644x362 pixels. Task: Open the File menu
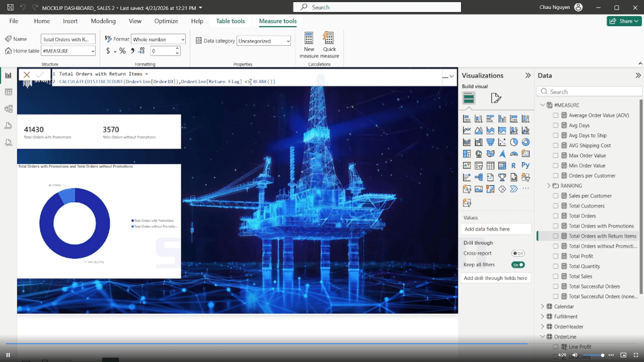14,21
